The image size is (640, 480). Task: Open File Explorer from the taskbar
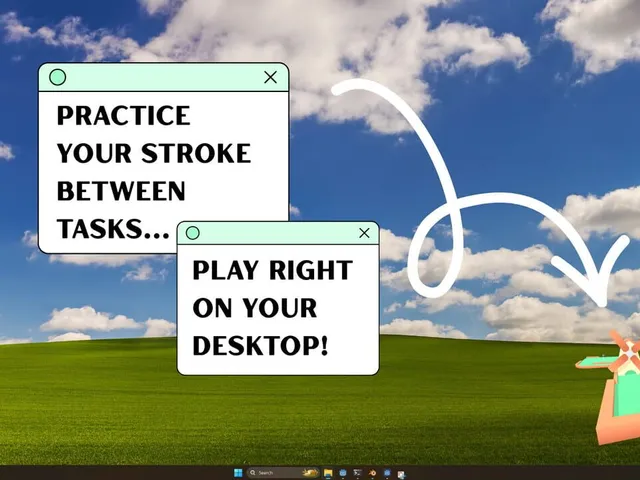click(x=328, y=473)
